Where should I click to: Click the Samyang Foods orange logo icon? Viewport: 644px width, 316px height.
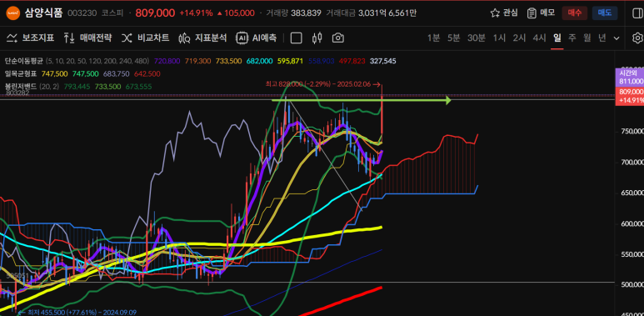click(x=12, y=13)
